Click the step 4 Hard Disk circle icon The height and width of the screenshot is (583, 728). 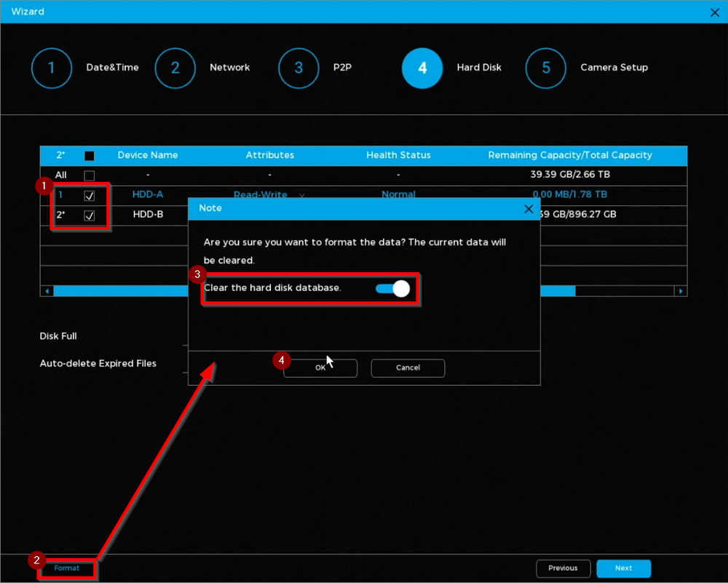coord(422,68)
